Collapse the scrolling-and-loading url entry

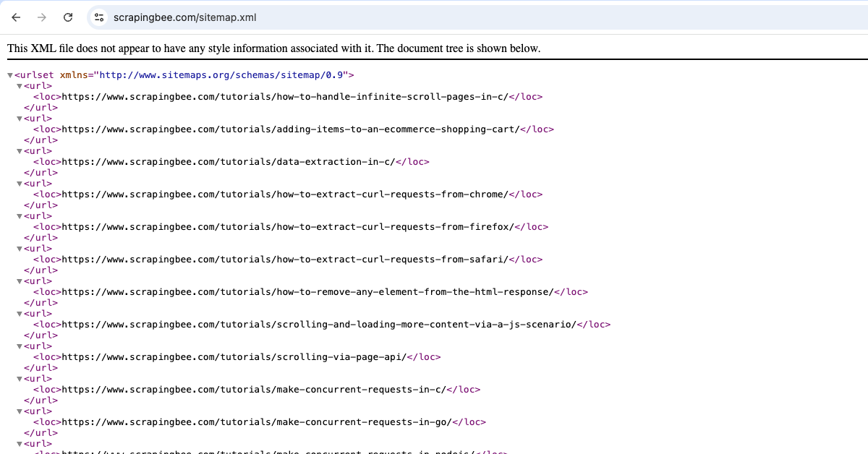pos(20,313)
